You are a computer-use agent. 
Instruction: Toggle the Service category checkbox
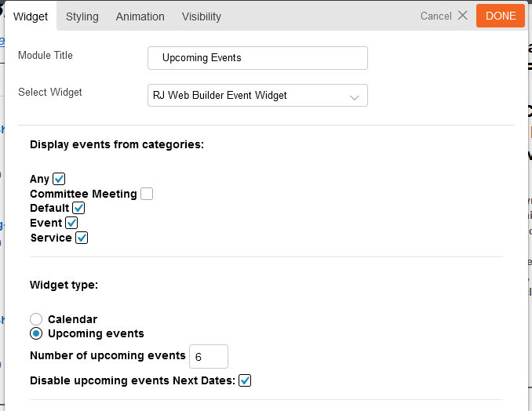82,238
